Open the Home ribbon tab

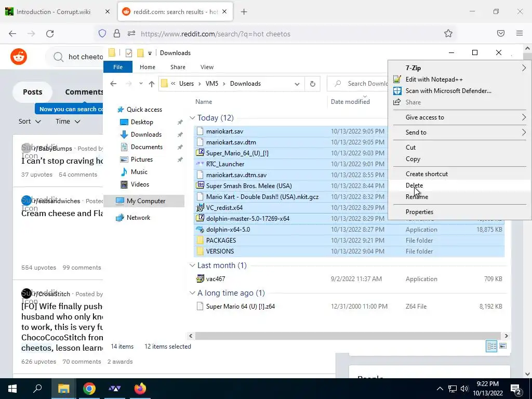[147, 67]
